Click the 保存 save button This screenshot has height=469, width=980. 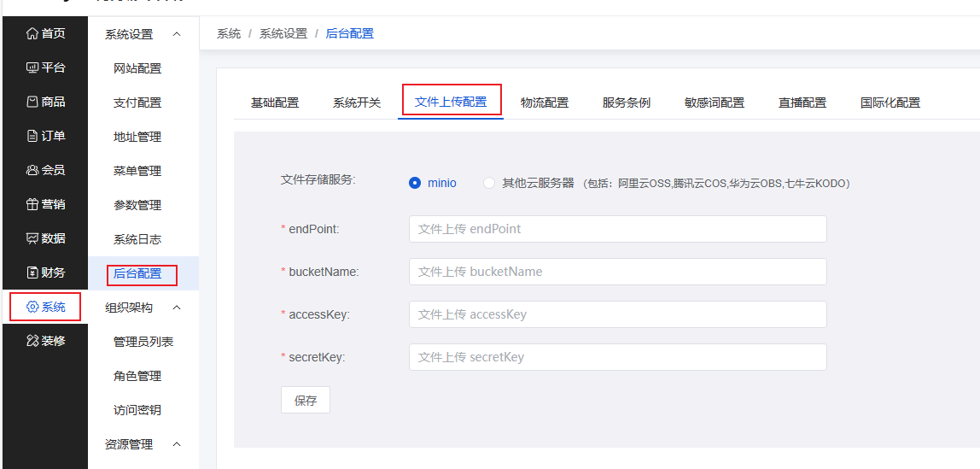point(306,400)
